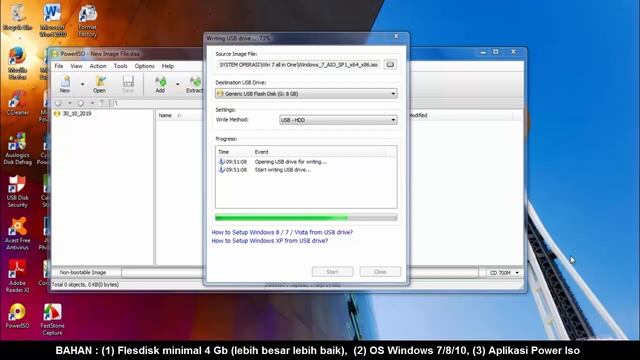The width and height of the screenshot is (640, 360).
Task: Open the Tools menu
Action: tap(120, 66)
